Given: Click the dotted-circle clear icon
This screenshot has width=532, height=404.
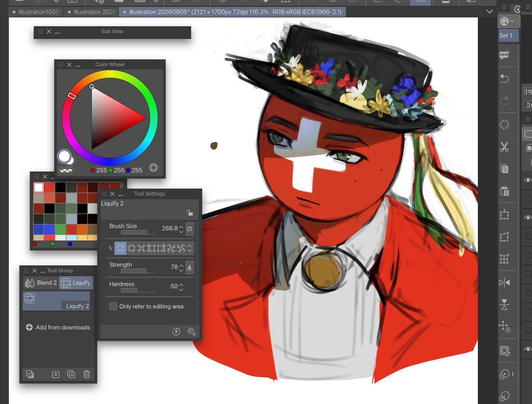Looking at the screenshot, I should pos(504,124).
